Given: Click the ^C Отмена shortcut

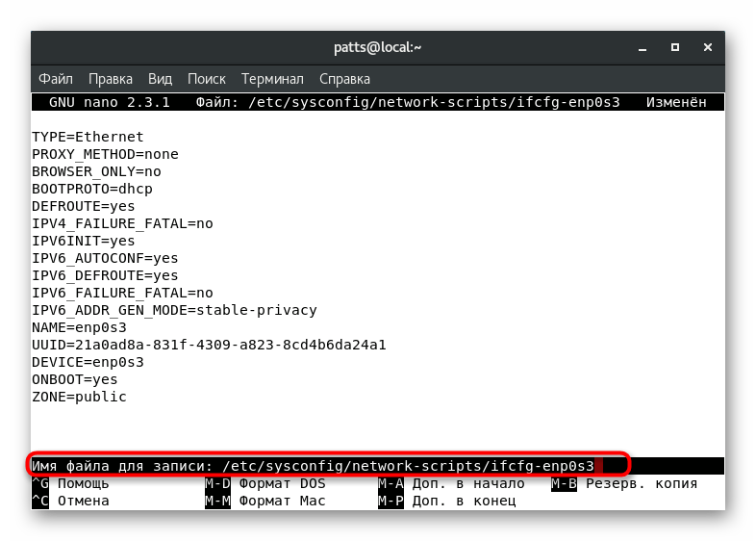Looking at the screenshot, I should click(x=70, y=501).
